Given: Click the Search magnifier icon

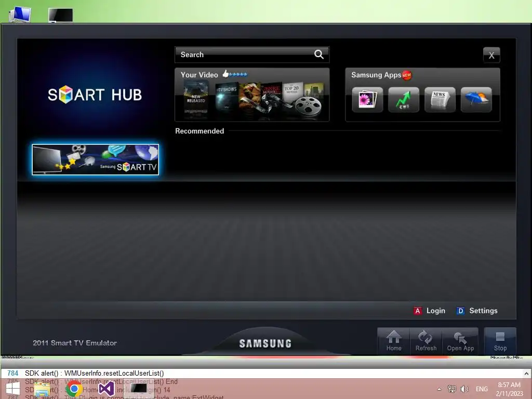Looking at the screenshot, I should coord(318,54).
